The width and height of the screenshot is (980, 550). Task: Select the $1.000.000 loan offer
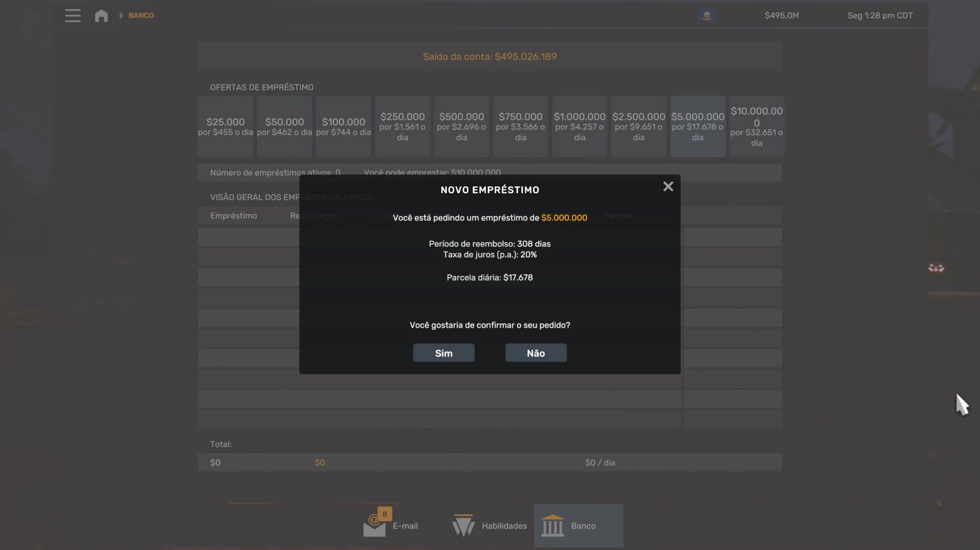pyautogui.click(x=579, y=126)
